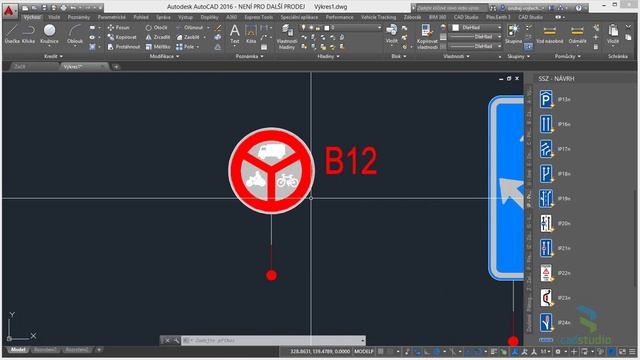The height and width of the screenshot is (360, 640).
Task: Activate the Kopírovat copy command
Action: (x=122, y=37)
